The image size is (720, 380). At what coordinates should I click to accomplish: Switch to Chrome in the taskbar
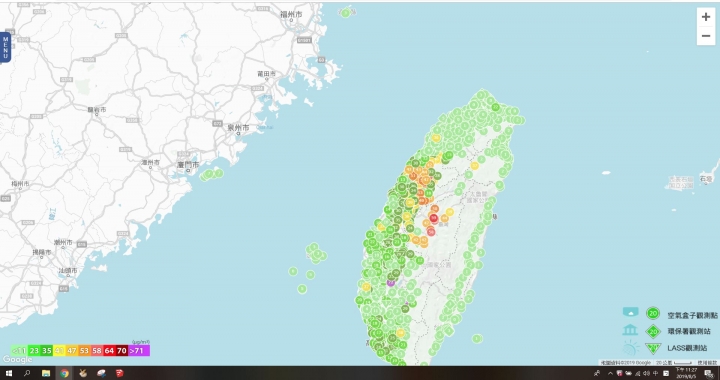pos(64,373)
